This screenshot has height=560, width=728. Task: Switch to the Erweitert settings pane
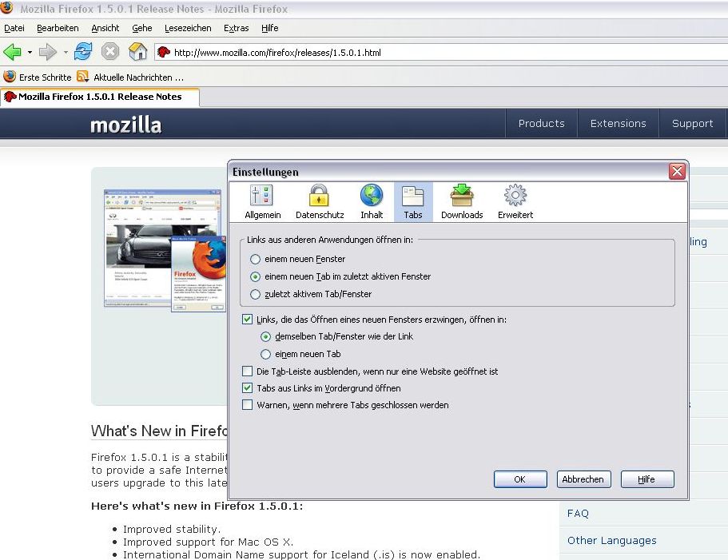tap(515, 202)
